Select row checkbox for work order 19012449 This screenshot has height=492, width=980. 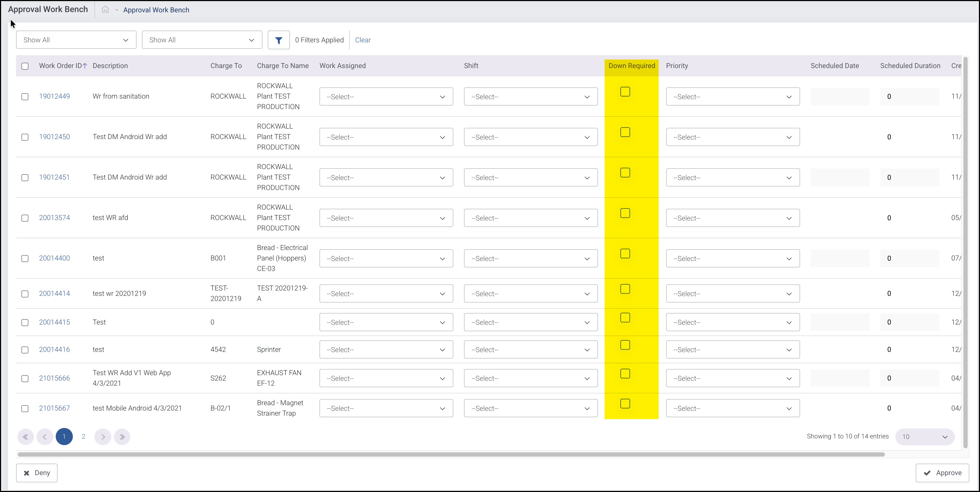click(25, 97)
